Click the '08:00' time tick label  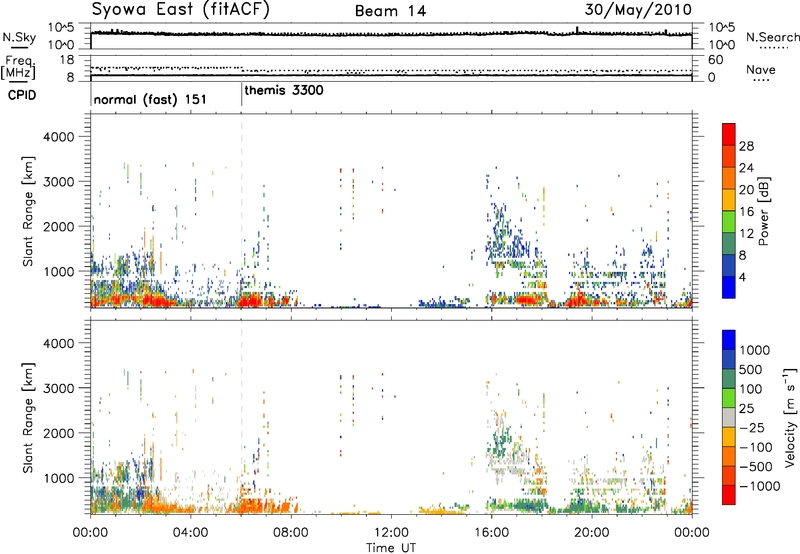(x=290, y=533)
